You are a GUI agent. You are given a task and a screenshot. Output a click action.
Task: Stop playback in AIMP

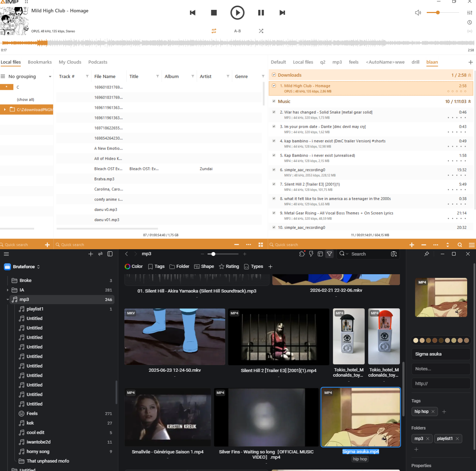click(x=214, y=13)
